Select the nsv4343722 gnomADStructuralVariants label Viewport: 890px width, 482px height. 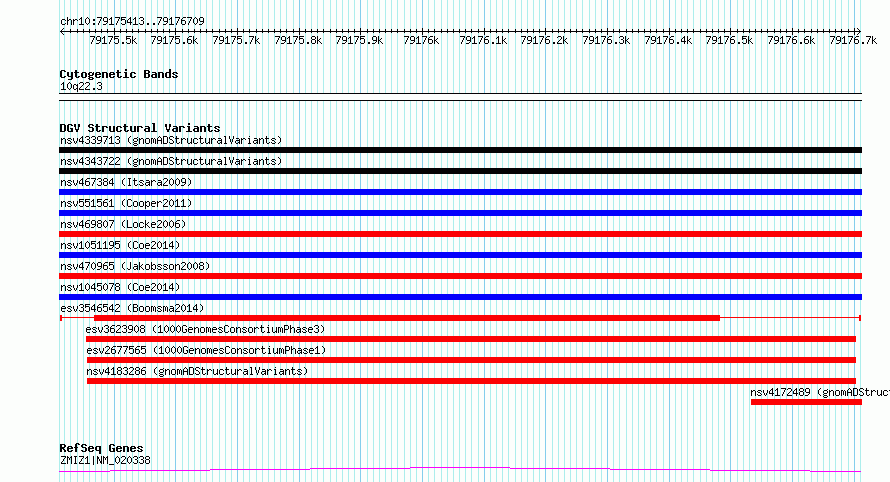171,161
